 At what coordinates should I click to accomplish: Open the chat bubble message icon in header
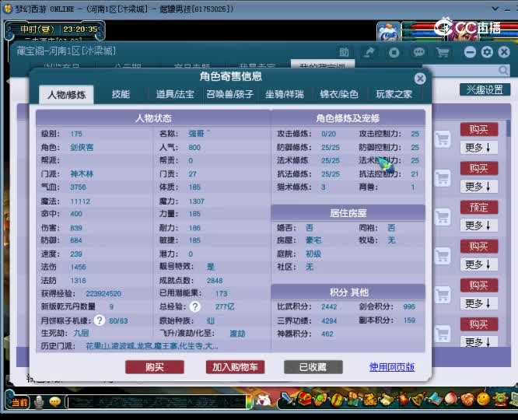(x=419, y=52)
